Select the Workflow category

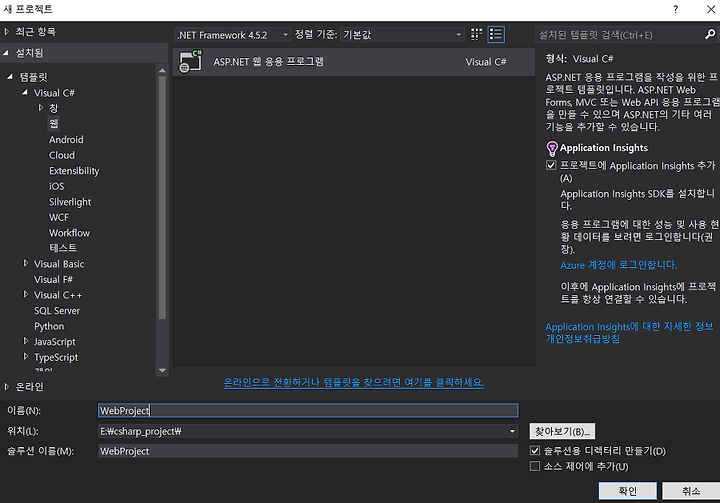coord(69,233)
